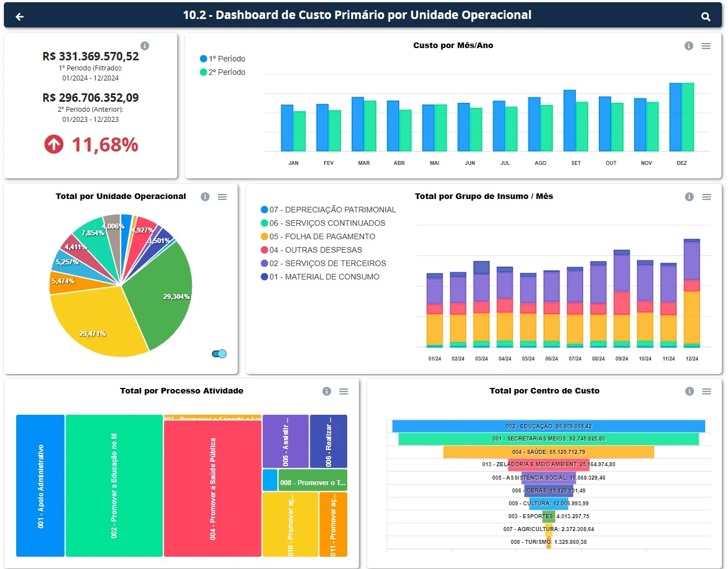
Task: Click the R$ 331.369.570,52 total value
Action: [91, 56]
